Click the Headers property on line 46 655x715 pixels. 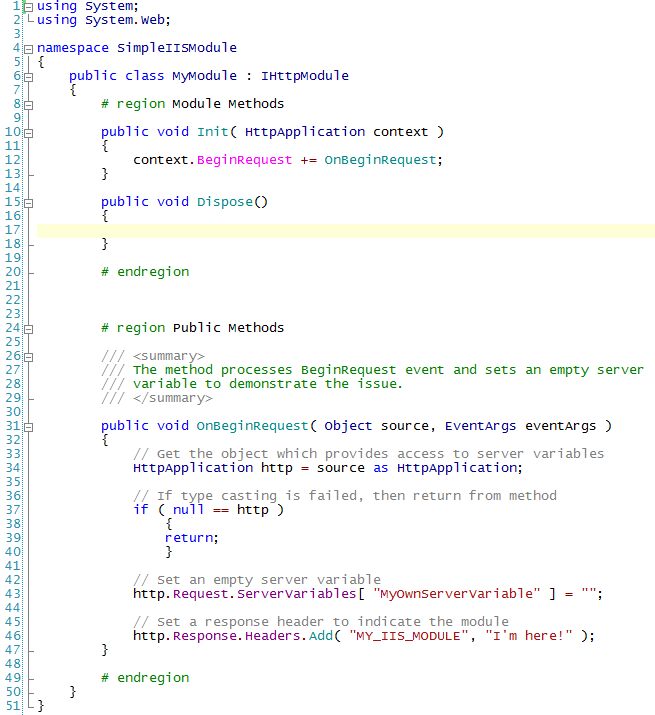click(273, 636)
